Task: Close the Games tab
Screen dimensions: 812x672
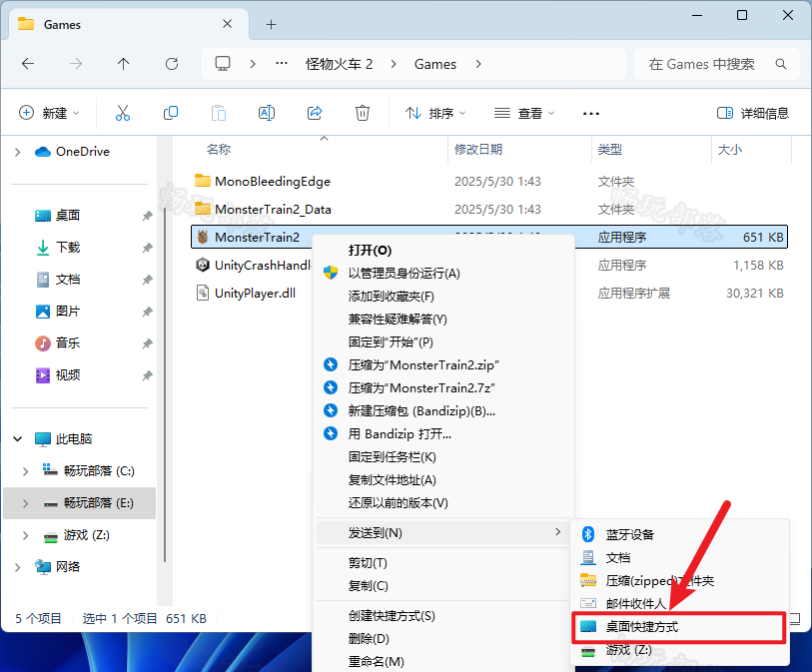Action: point(227,24)
